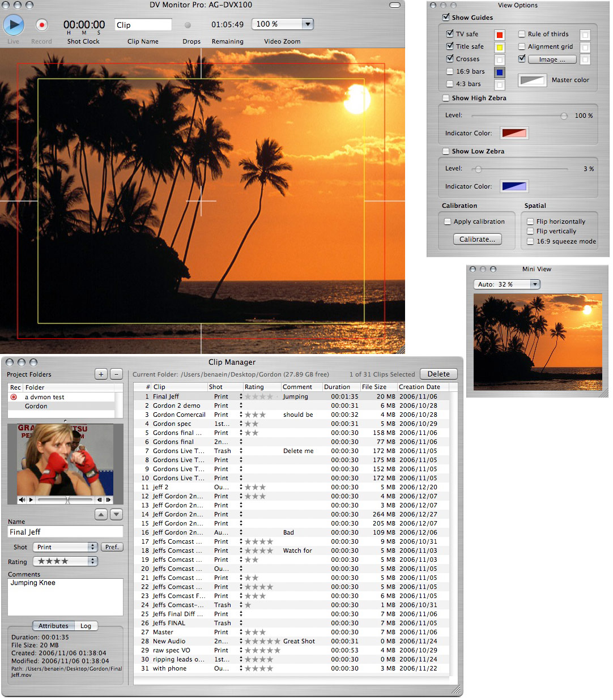
Task: Sort clips by the File Size column header
Action: tap(378, 387)
